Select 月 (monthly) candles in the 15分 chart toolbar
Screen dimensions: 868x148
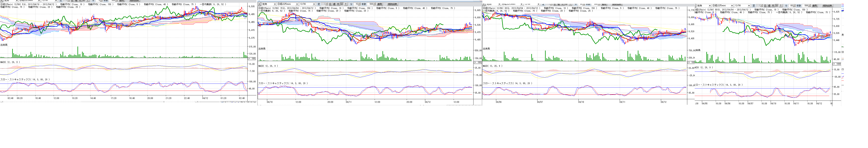click(338, 4)
